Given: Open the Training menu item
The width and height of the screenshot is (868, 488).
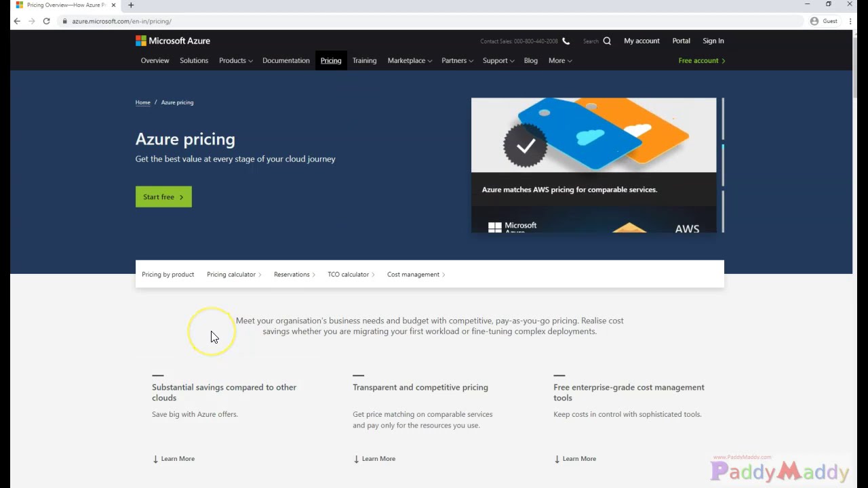Looking at the screenshot, I should click(x=364, y=60).
